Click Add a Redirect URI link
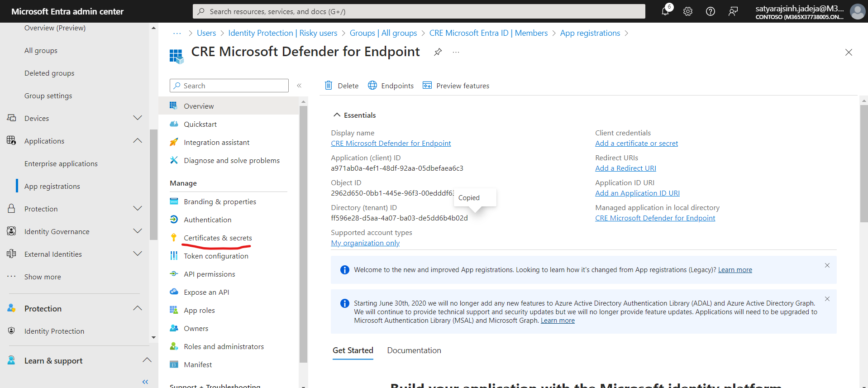Screen dimensions: 868x388 [625, 168]
